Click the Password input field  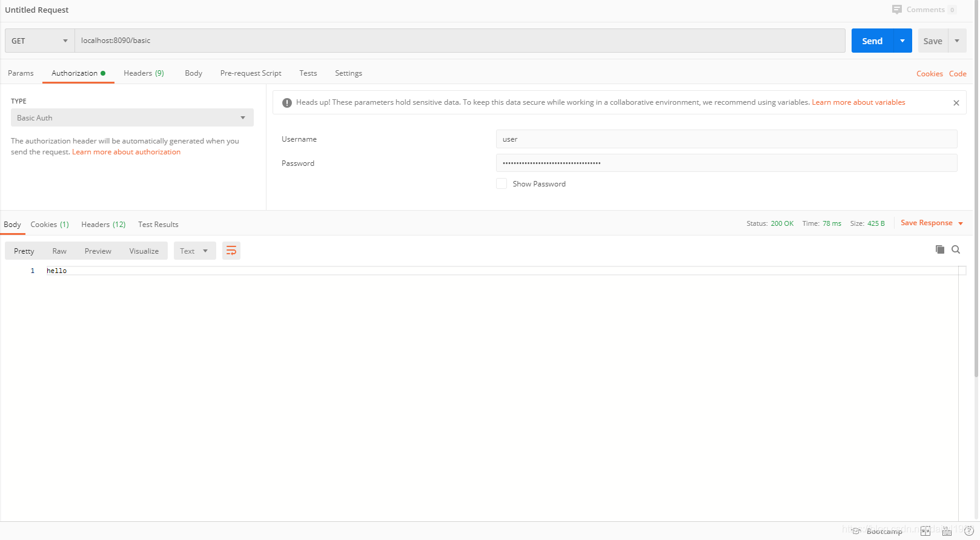(x=726, y=163)
